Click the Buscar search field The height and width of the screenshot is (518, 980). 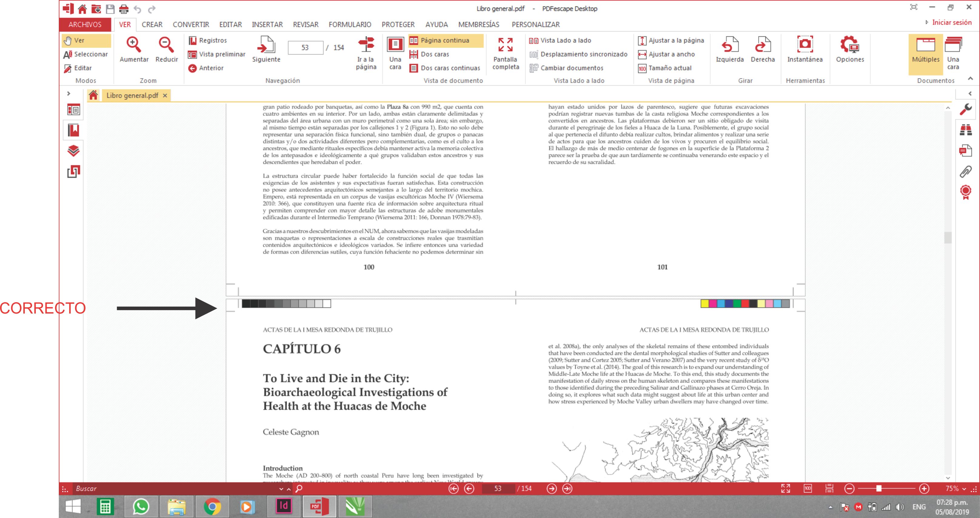(175, 489)
